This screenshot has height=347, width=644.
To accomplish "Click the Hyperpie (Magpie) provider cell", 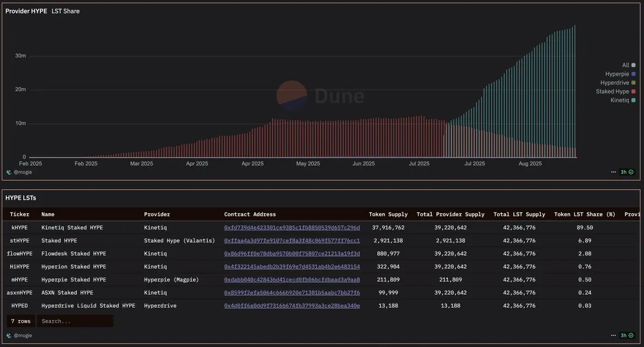I will [171, 280].
